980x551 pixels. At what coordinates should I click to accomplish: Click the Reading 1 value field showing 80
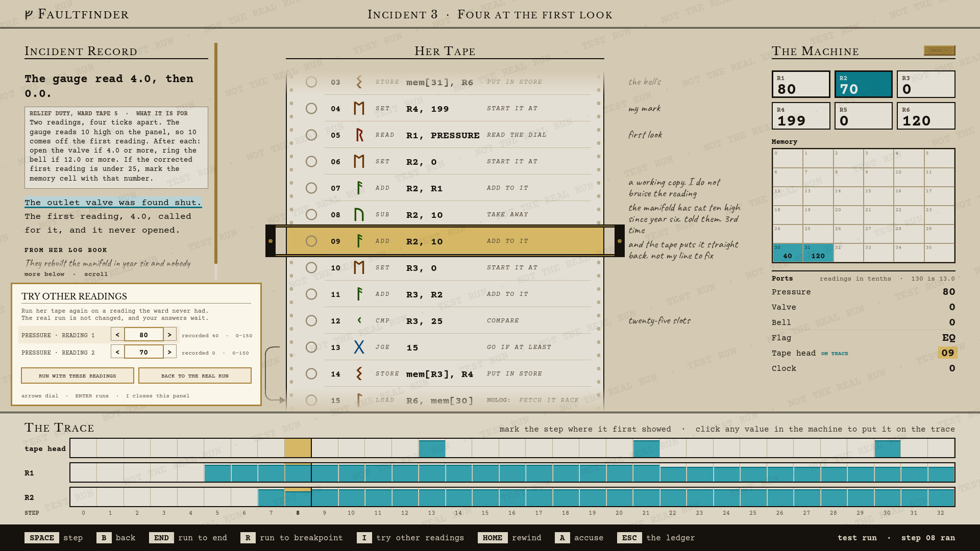tap(144, 335)
